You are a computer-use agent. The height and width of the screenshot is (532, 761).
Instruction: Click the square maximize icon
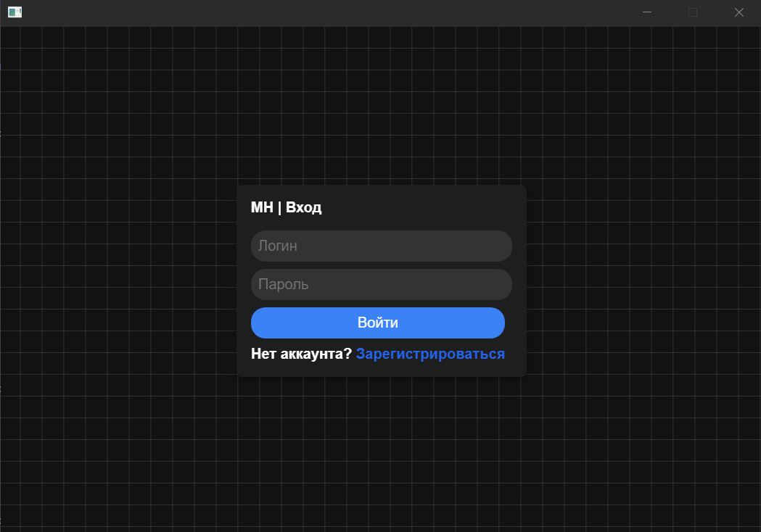click(x=693, y=12)
